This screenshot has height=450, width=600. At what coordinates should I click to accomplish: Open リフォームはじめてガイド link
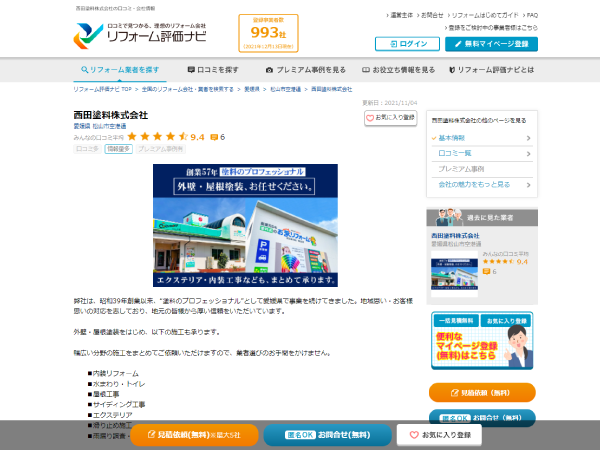click(485, 15)
